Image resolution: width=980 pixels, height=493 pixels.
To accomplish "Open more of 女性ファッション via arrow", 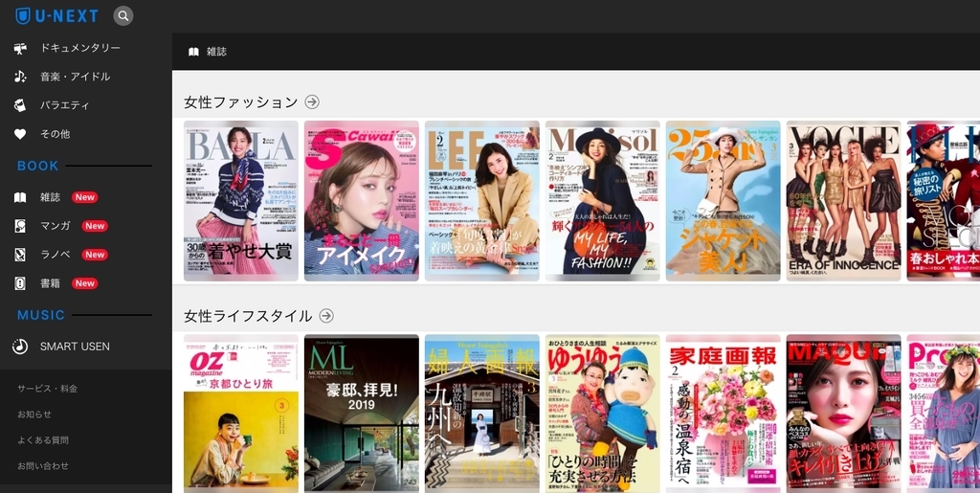I will [312, 101].
